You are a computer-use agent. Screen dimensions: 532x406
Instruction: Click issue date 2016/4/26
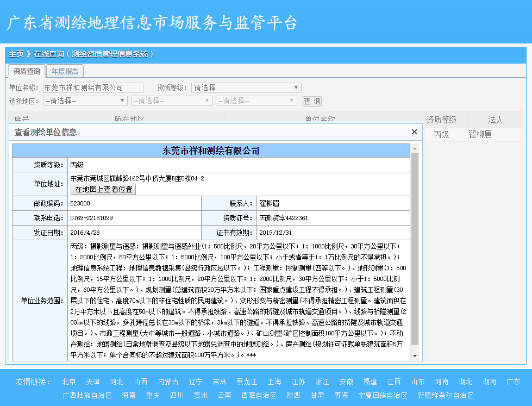tap(85, 233)
